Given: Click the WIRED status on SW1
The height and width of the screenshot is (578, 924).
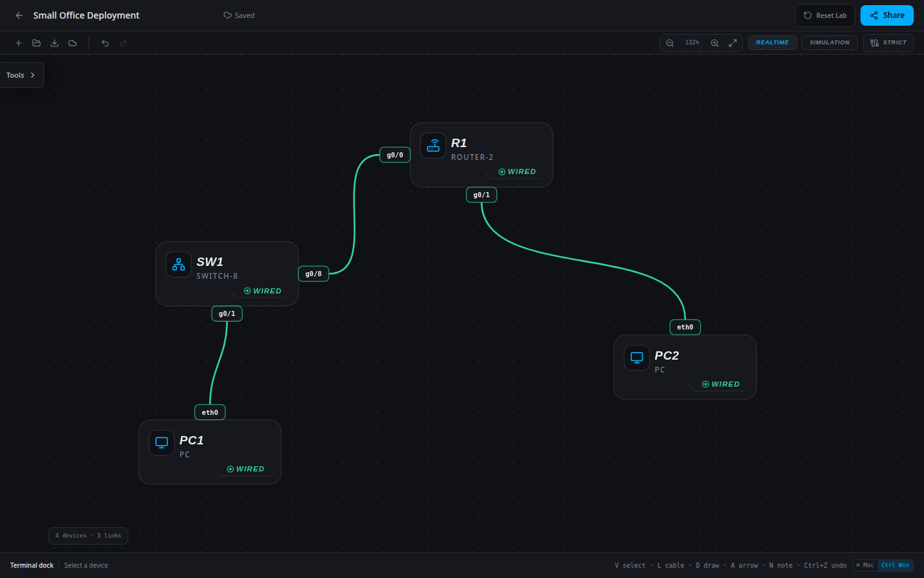Looking at the screenshot, I should [262, 291].
